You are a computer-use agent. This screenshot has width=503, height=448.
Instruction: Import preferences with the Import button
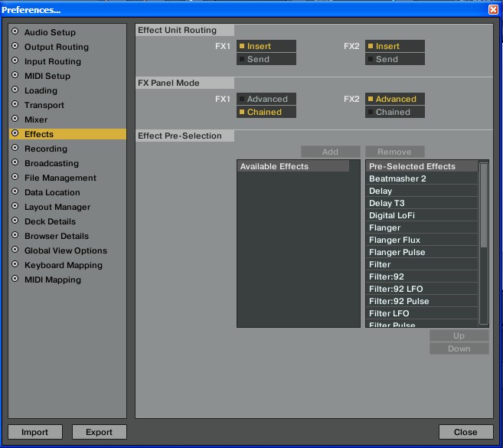[x=35, y=432]
